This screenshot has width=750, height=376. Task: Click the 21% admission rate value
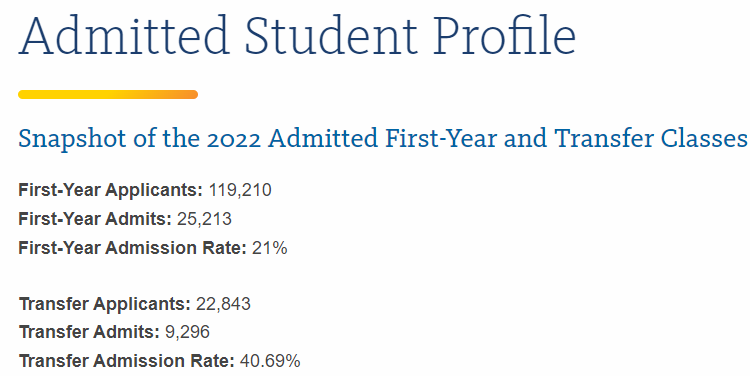pyautogui.click(x=269, y=248)
